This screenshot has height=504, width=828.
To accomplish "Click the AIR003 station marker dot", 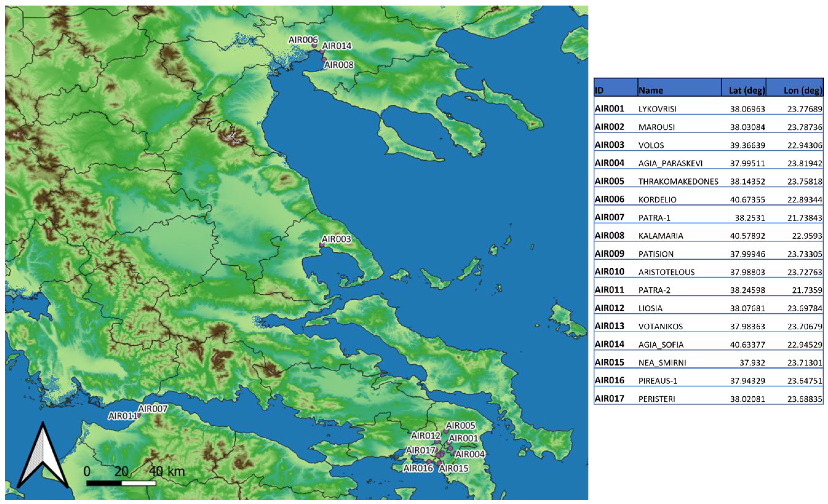I will [322, 245].
